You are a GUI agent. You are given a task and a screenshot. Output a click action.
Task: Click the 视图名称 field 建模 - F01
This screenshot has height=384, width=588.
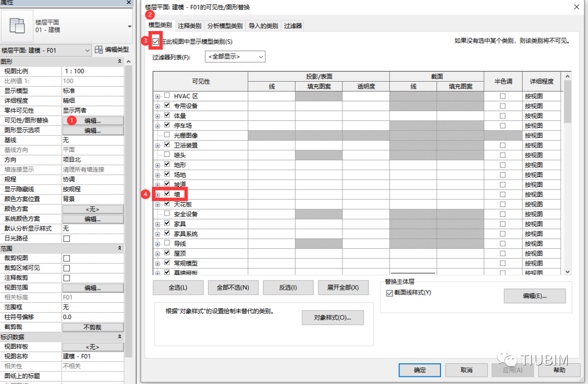coord(93,356)
